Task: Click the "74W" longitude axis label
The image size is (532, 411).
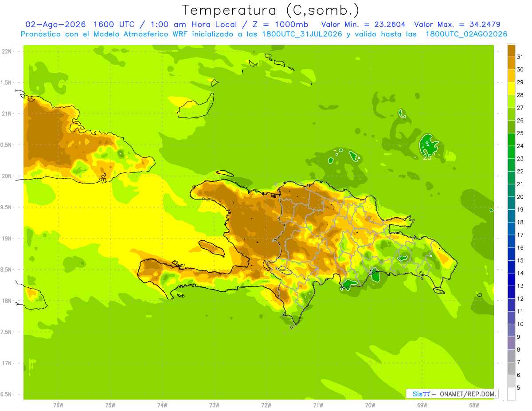Action: 162,405
